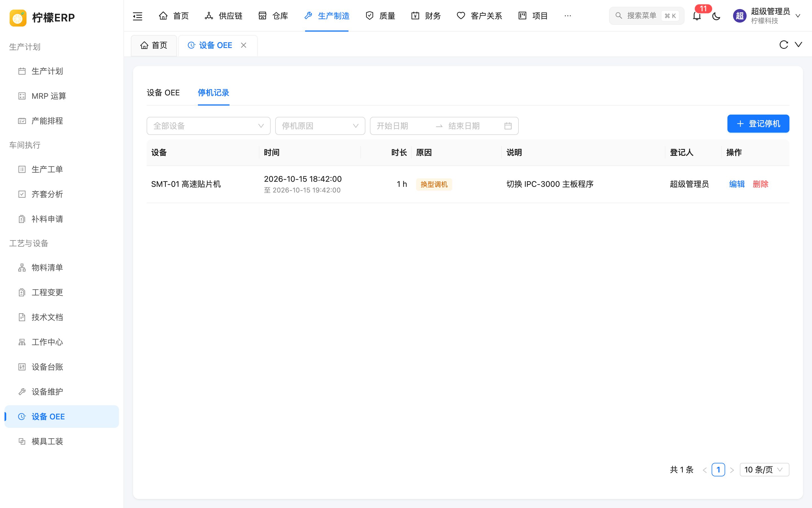Image resolution: width=812 pixels, height=508 pixels.
Task: Open 财务 module in top navigation
Action: pos(426,16)
